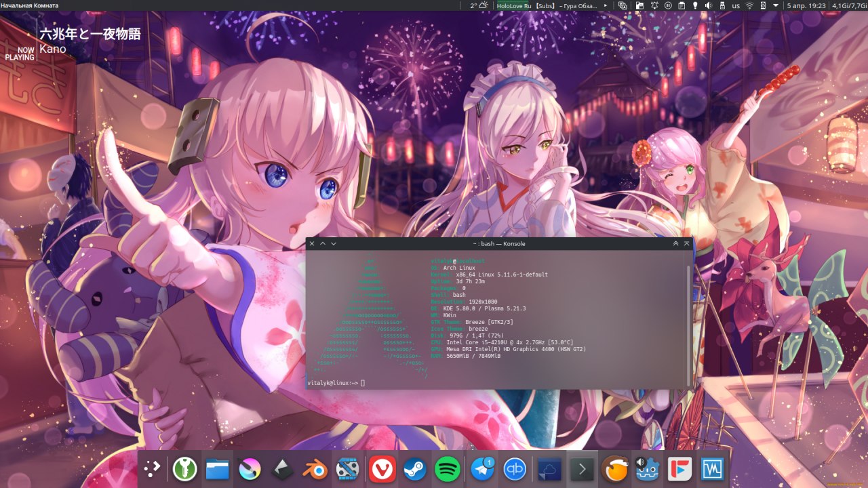Open Steam from the dock

click(414, 469)
